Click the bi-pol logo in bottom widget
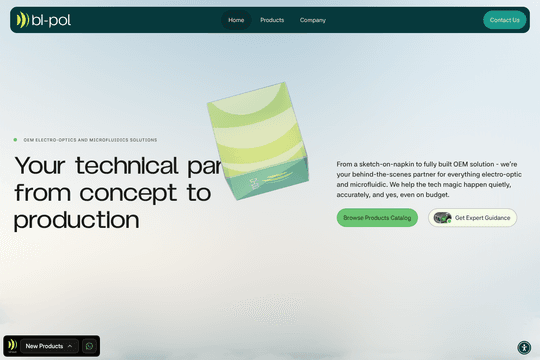 coord(12,346)
